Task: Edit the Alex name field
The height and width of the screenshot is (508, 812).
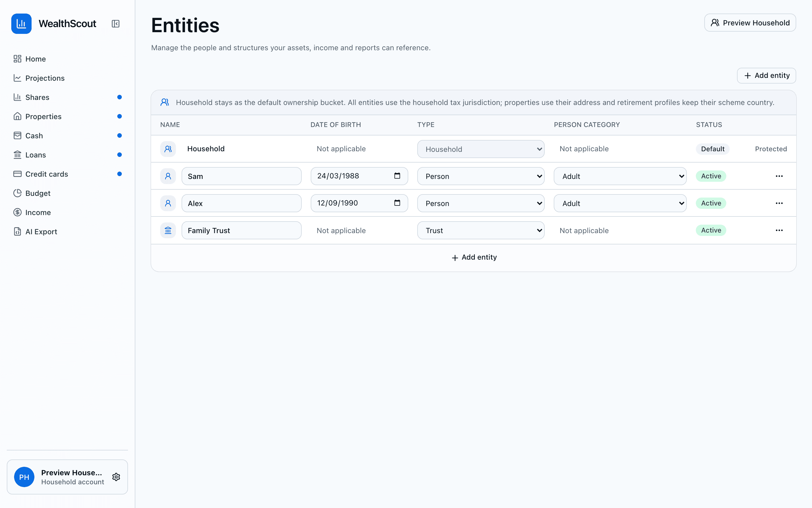Action: (x=242, y=203)
